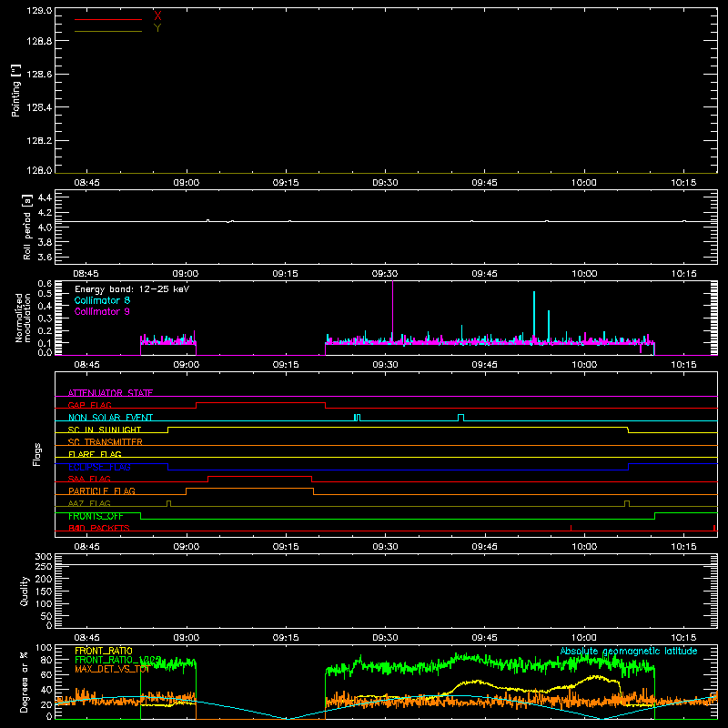
Task: Click the BAD_PACKETS label
Action: (x=99, y=528)
